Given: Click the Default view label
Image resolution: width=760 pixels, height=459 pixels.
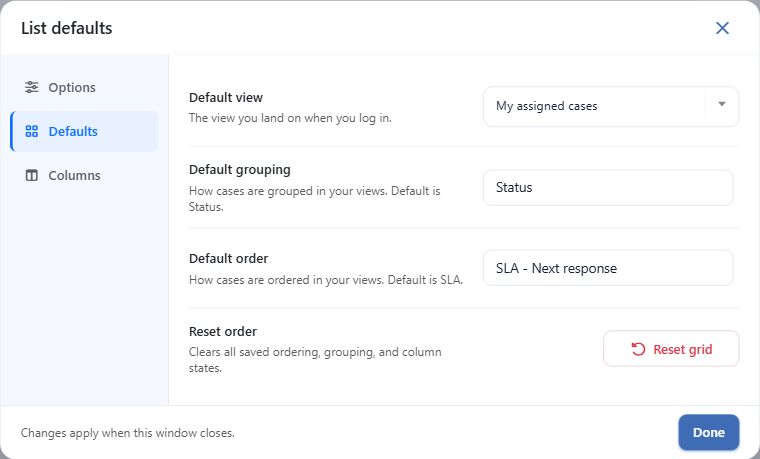Looking at the screenshot, I should pos(226,97).
